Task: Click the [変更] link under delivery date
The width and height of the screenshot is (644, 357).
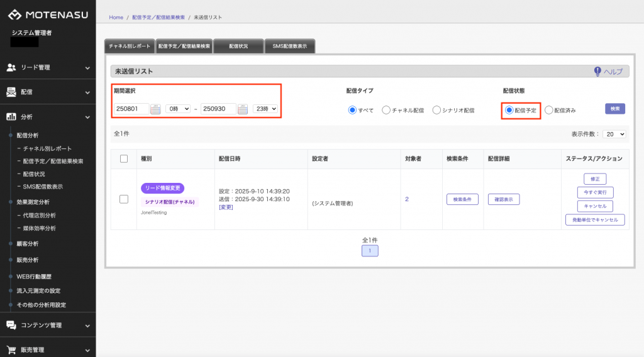Action: [x=226, y=207]
